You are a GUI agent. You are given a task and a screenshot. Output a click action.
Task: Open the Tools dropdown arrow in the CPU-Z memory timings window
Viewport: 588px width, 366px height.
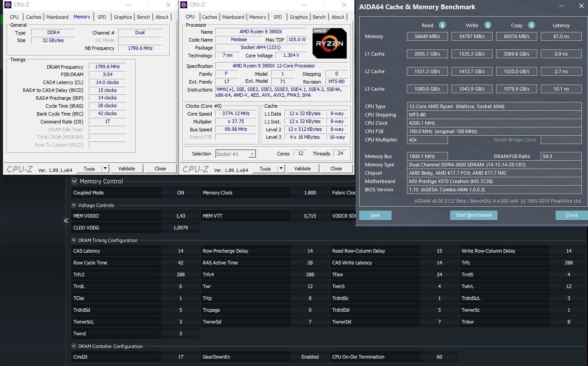105,169
